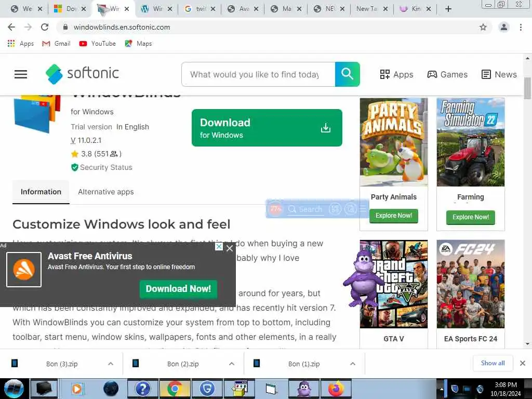Go back to the previous page
532x399 pixels.
tap(11, 27)
